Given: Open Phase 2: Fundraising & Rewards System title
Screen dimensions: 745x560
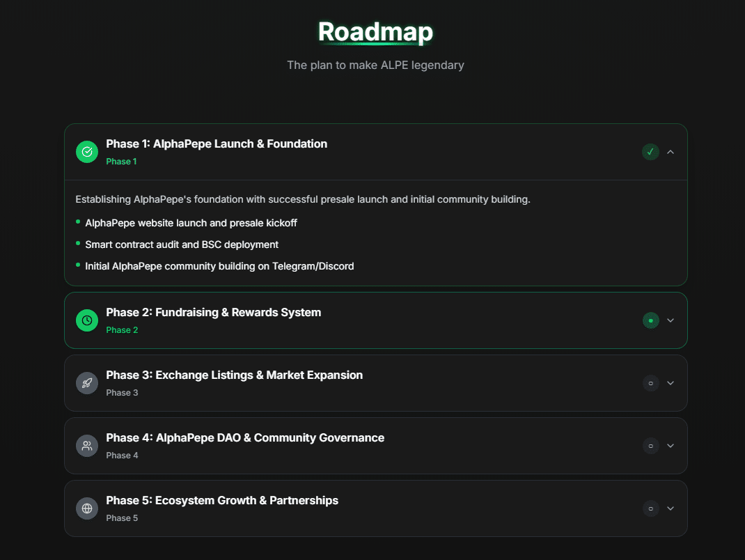Looking at the screenshot, I should click(x=213, y=313).
